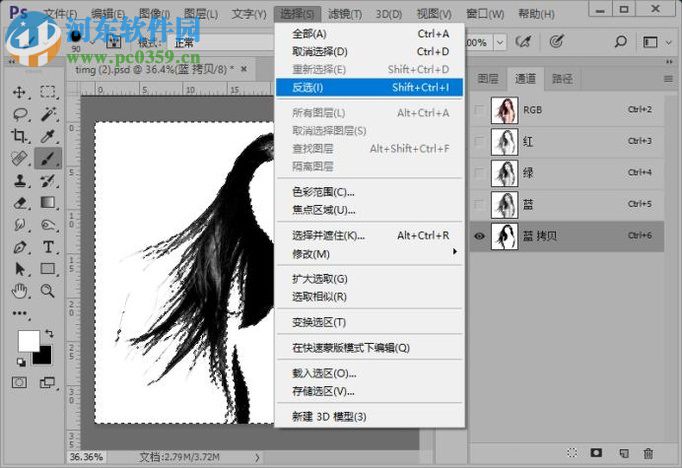Swap foreground and background colors
This screenshot has height=468, width=682.
click(49, 334)
